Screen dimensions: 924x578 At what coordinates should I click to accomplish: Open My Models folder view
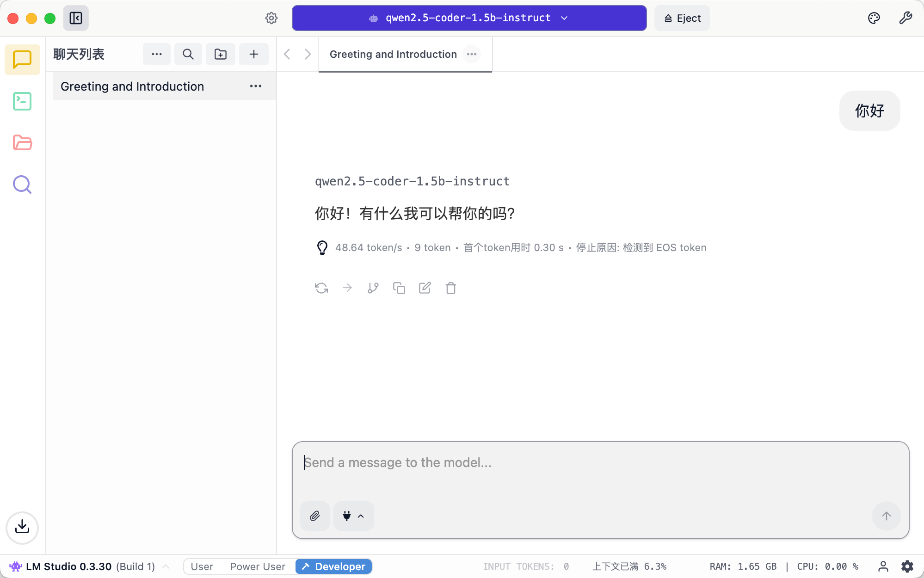point(22,143)
